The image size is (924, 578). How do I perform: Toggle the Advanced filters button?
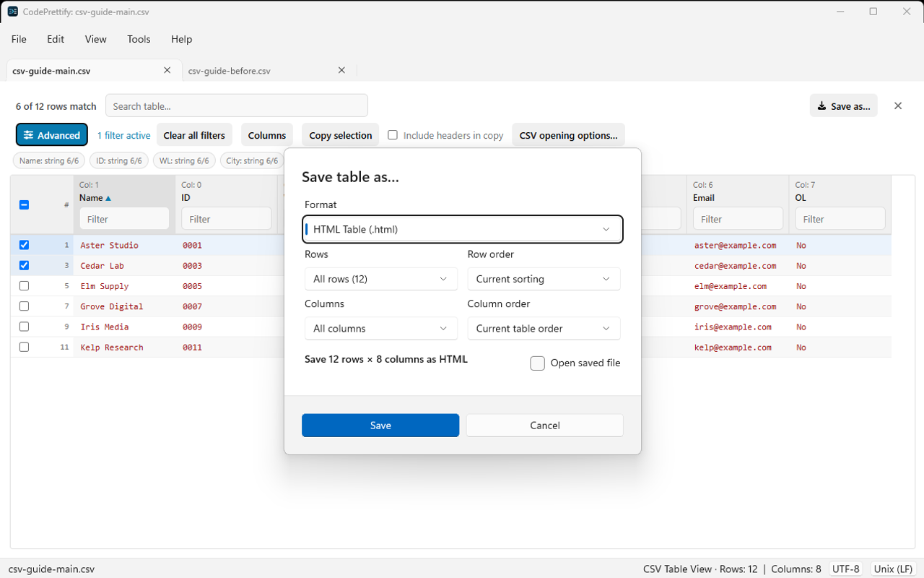52,135
